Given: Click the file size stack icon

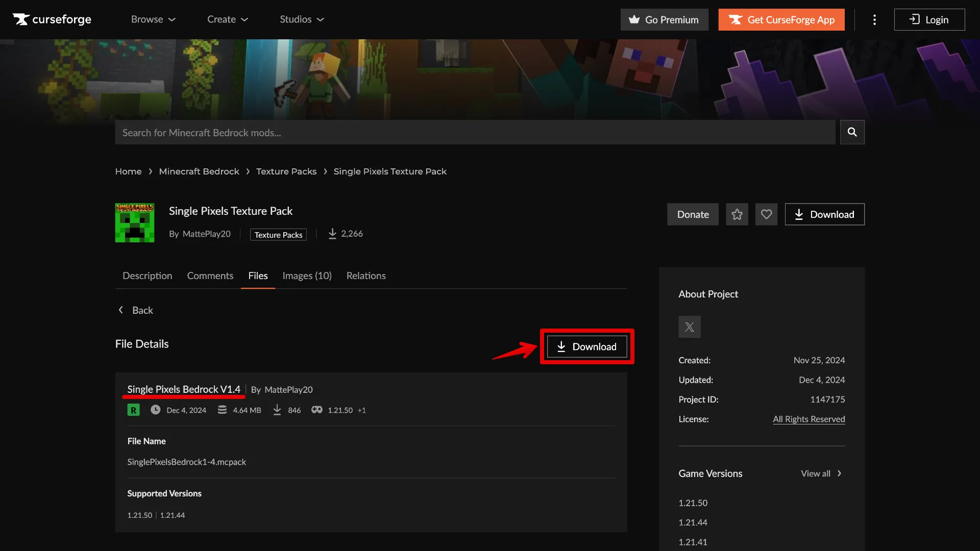Looking at the screenshot, I should point(222,410).
